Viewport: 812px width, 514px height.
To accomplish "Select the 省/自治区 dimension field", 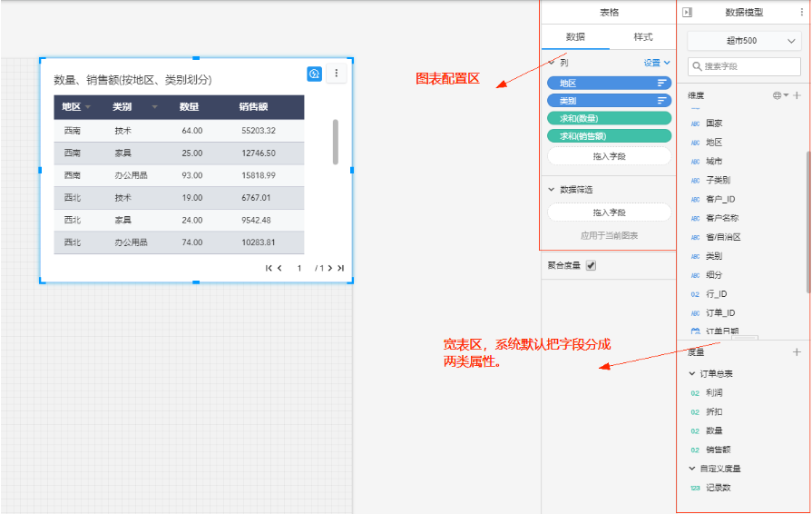I will point(723,237).
